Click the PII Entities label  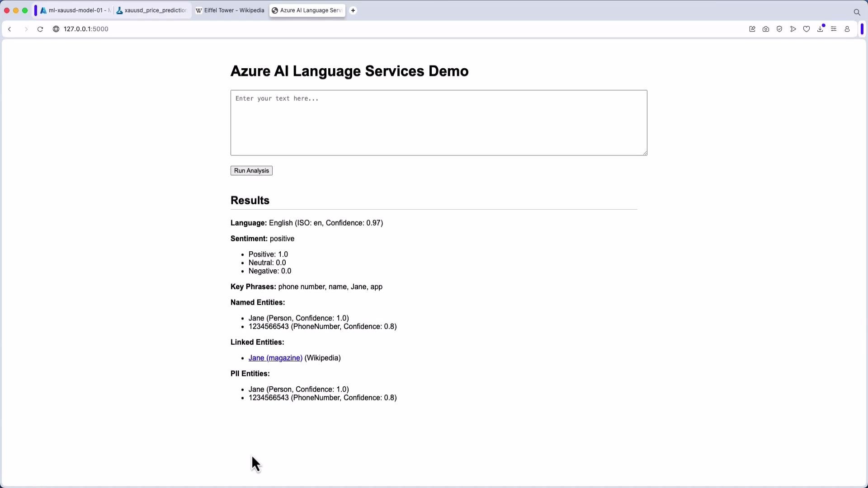pos(250,374)
